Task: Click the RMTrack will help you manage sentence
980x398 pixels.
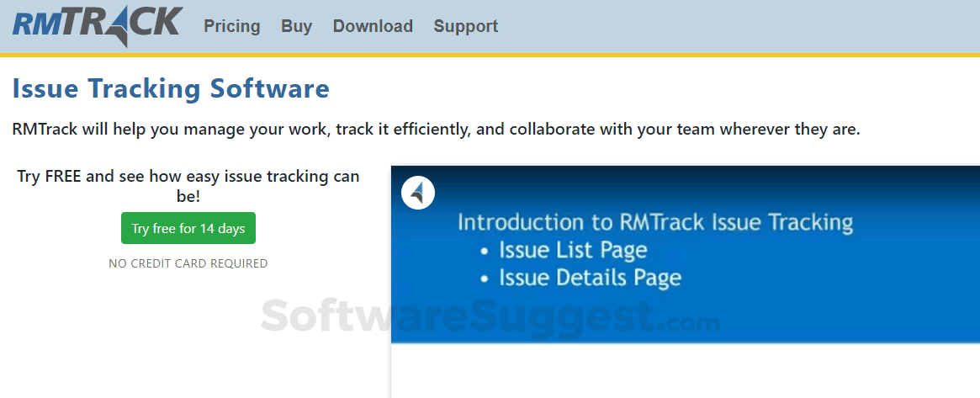Action: click(437, 130)
